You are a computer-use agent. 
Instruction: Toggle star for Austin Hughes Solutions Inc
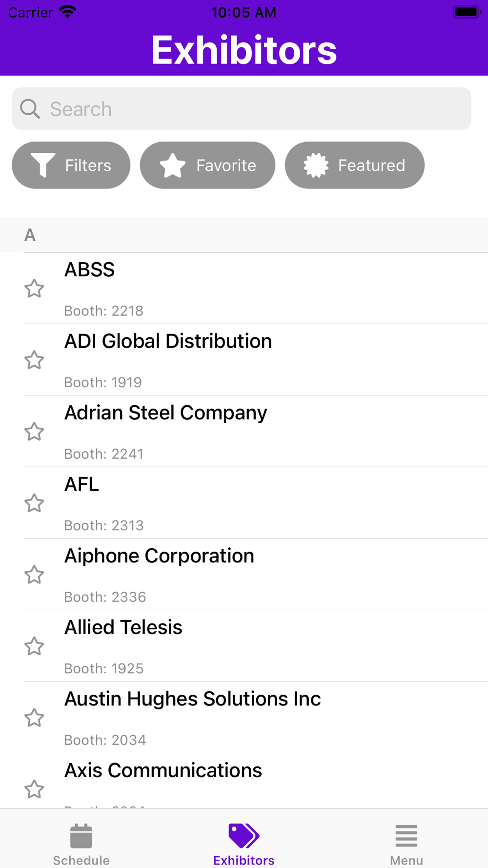[34, 718]
